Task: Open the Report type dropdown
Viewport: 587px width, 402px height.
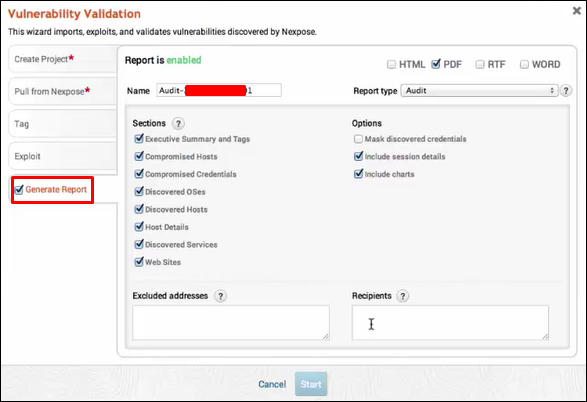Action: (x=480, y=91)
